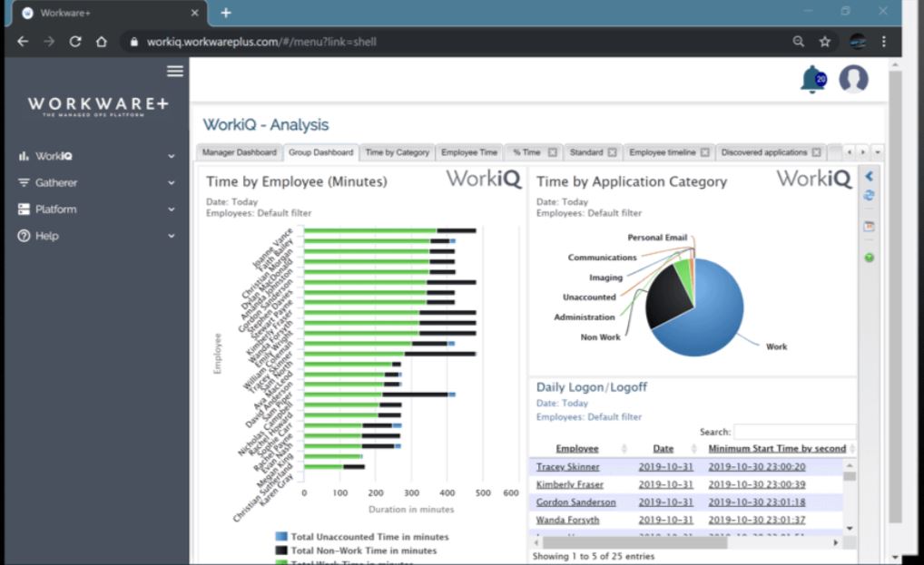Open the Chrome three-dot menu
This screenshot has width=924, height=565.
883,41
